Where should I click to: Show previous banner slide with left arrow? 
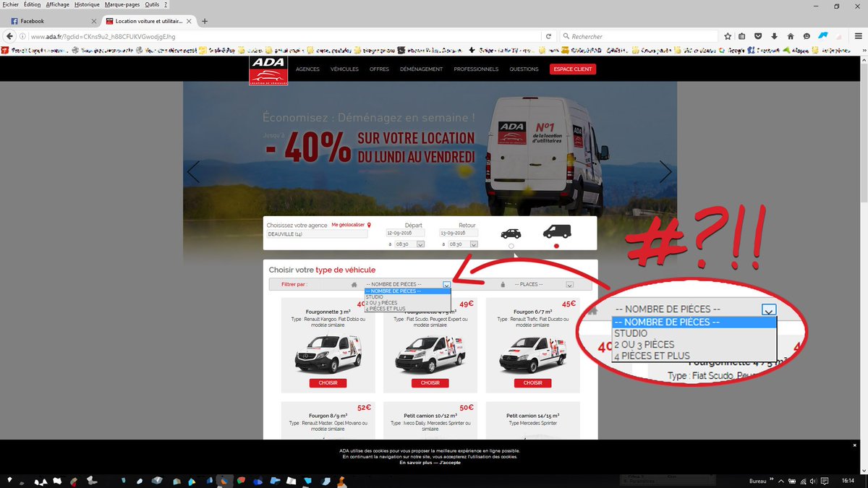(x=193, y=172)
